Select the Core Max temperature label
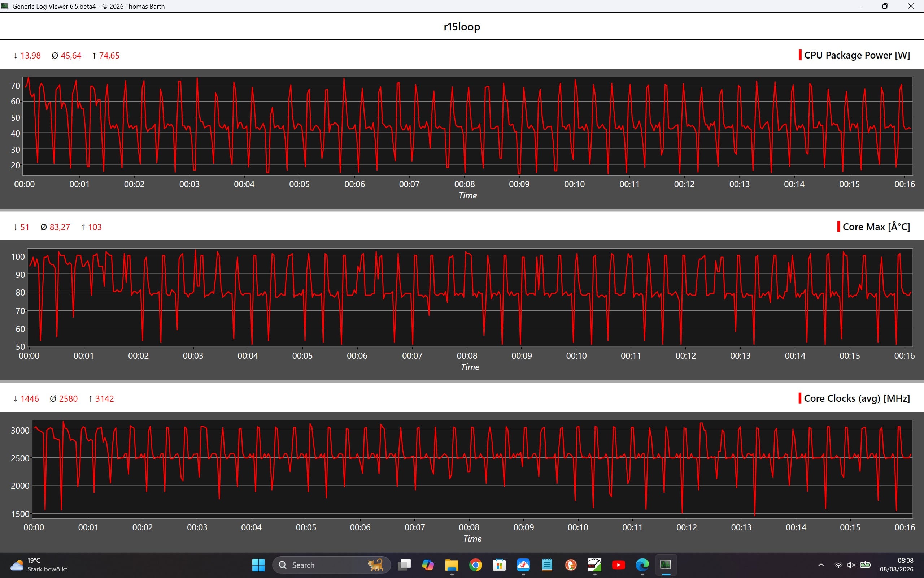The width and height of the screenshot is (924, 578). (x=876, y=227)
